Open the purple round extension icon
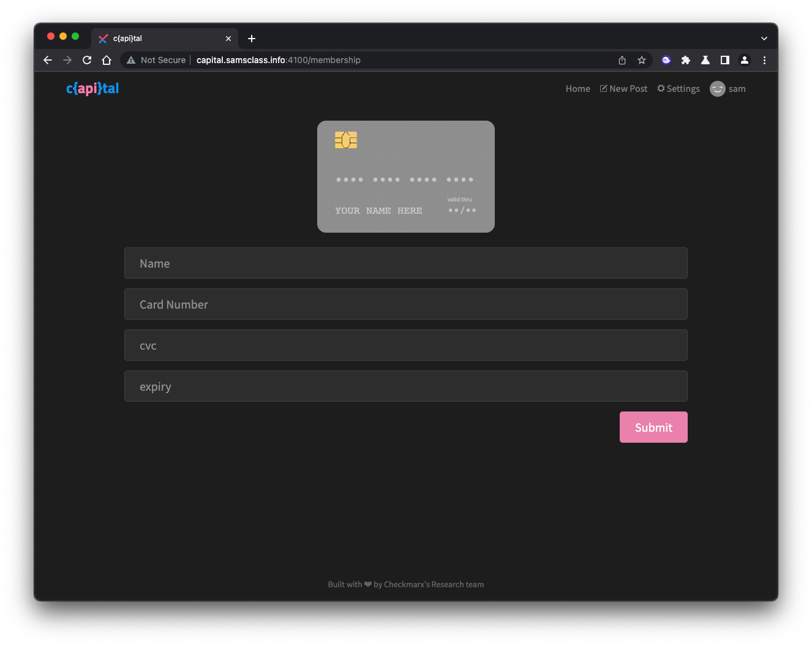Viewport: 812px width, 646px height. point(666,60)
